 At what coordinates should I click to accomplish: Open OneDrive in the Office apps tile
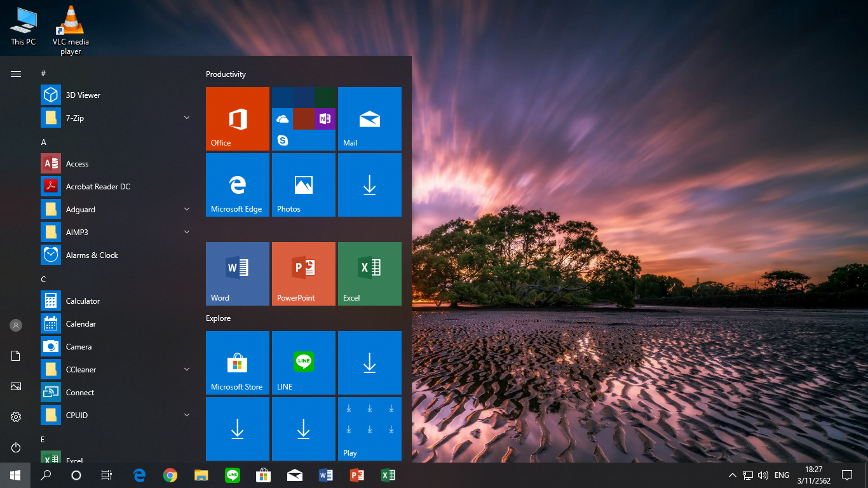tap(283, 119)
